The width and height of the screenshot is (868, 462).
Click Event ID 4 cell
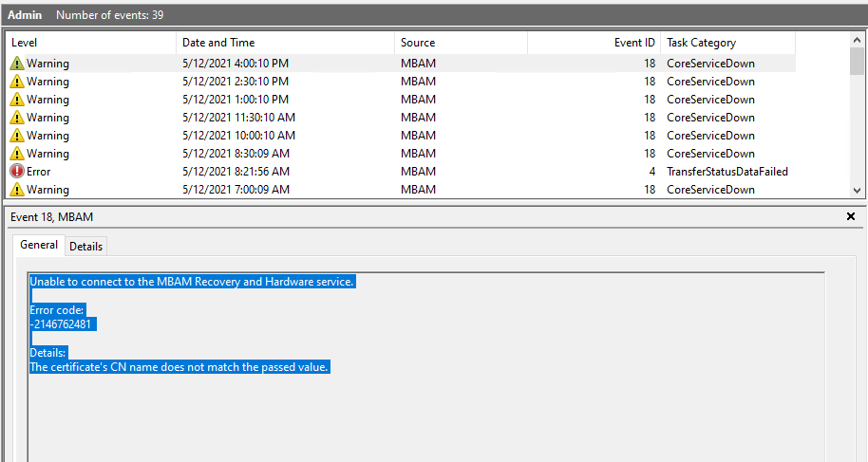[x=652, y=172]
